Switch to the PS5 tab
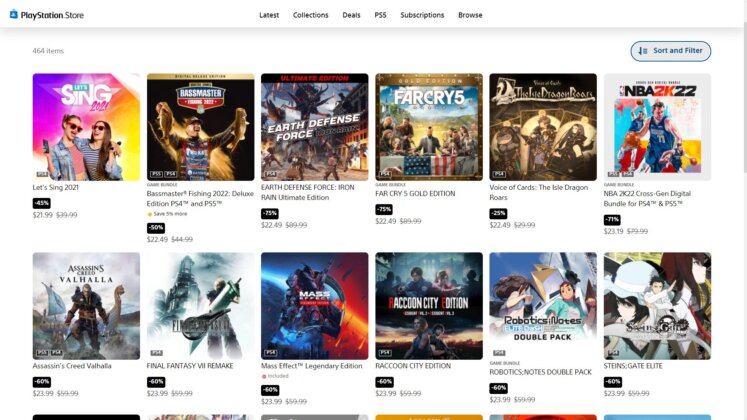The image size is (747, 420). pyautogui.click(x=380, y=15)
